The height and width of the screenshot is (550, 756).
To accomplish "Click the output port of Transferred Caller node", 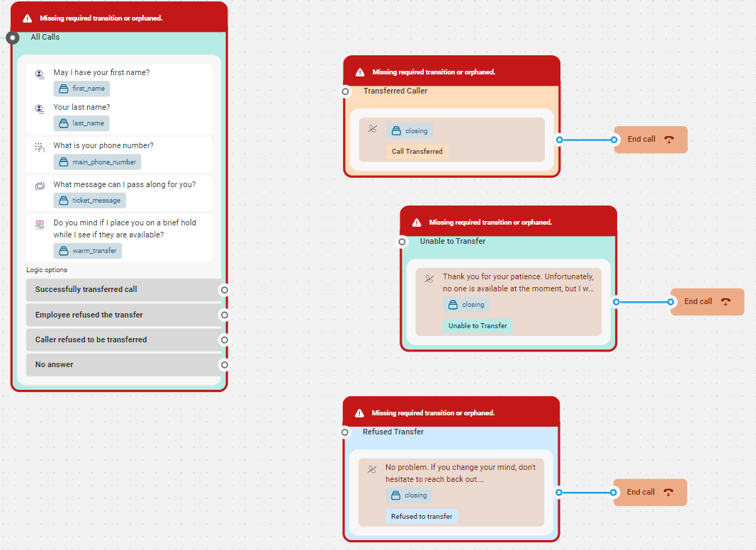I will pyautogui.click(x=559, y=140).
